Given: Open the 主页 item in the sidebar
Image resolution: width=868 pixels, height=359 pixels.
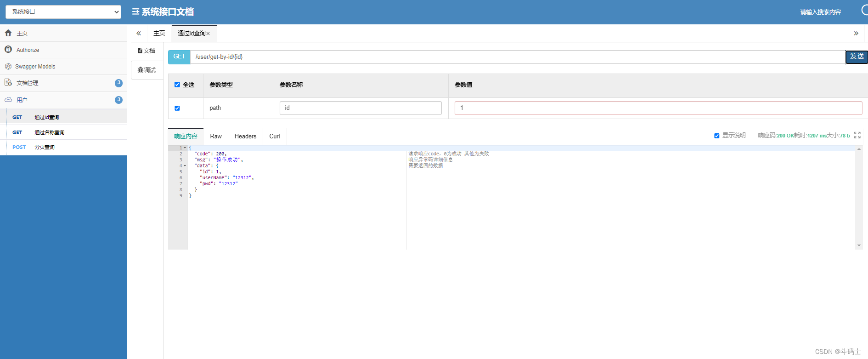Looking at the screenshot, I should [x=63, y=33].
